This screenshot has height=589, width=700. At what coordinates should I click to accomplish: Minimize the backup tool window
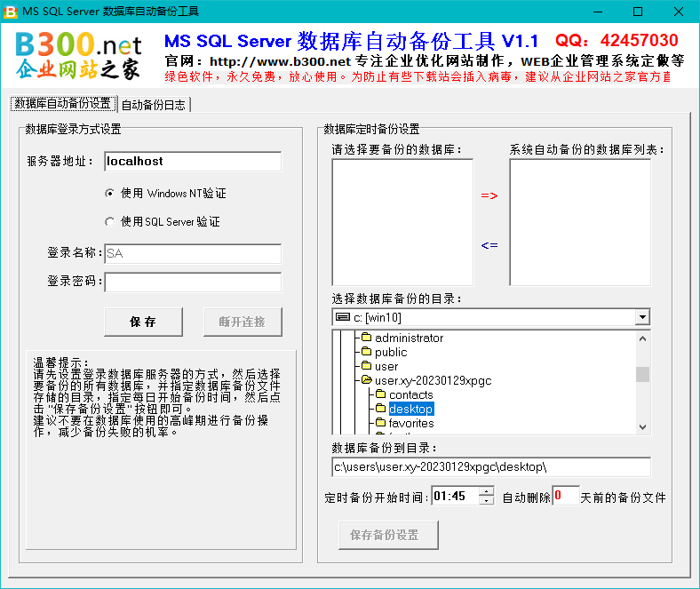[598, 12]
